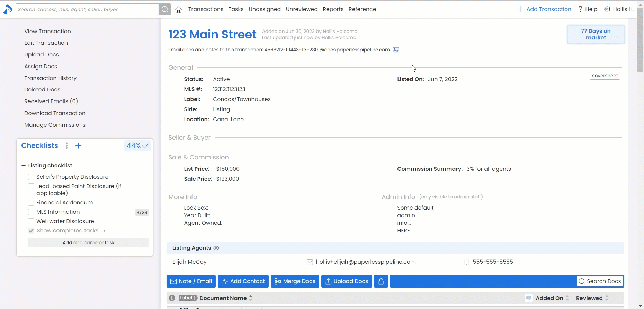This screenshot has width=644, height=309.
Task: Sort documents by Document Name
Action: click(x=226, y=298)
